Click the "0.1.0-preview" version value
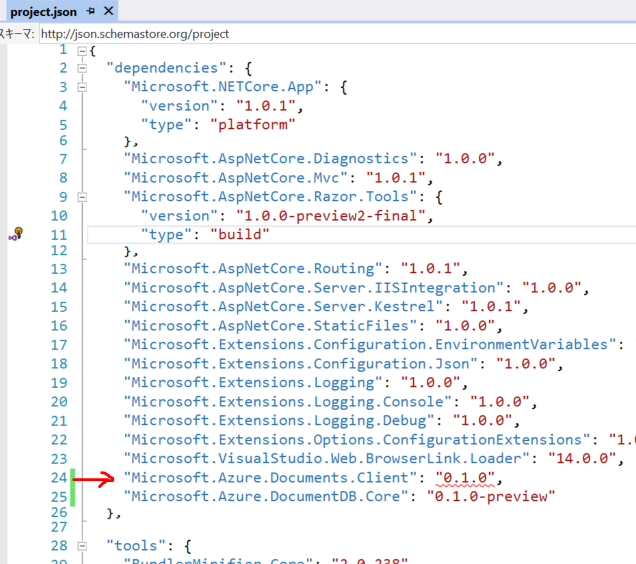The height and width of the screenshot is (564, 636). [x=491, y=497]
